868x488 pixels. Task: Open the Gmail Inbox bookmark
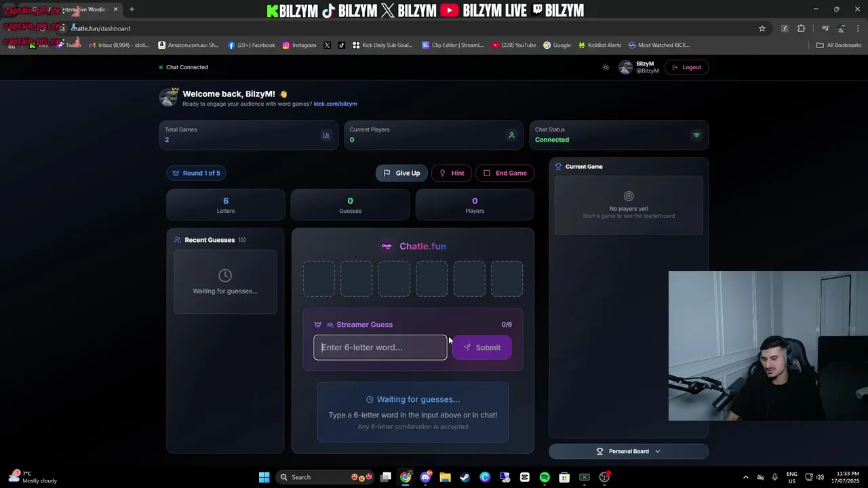119,45
